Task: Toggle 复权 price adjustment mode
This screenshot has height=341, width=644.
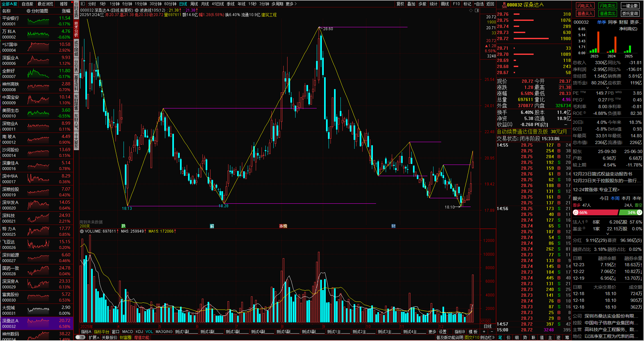Action: coord(400,4)
